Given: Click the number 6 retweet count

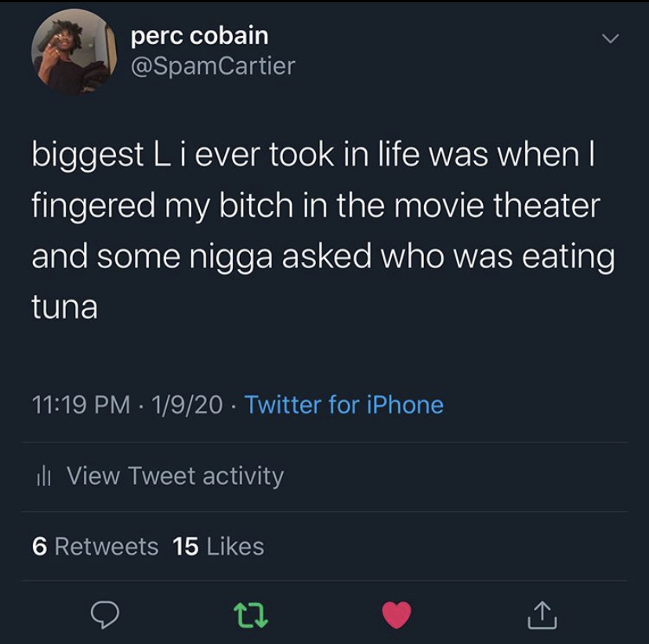Looking at the screenshot, I should tap(39, 546).
